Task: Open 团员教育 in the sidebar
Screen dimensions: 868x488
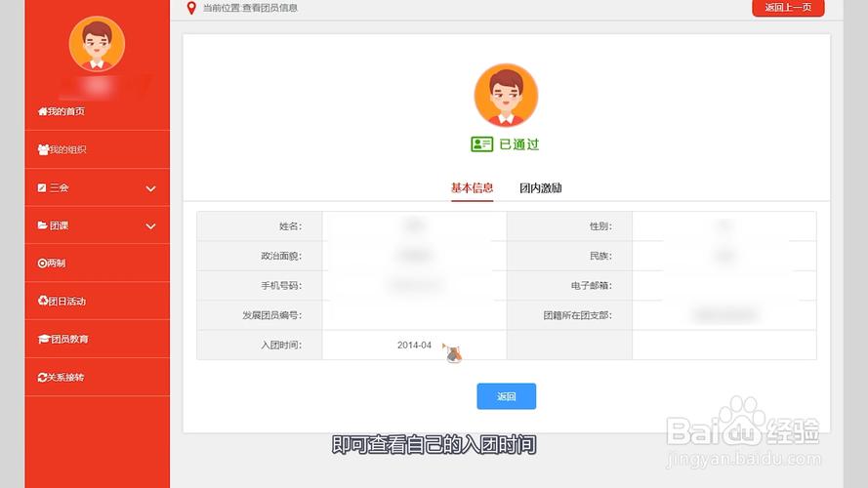Action: [x=97, y=339]
